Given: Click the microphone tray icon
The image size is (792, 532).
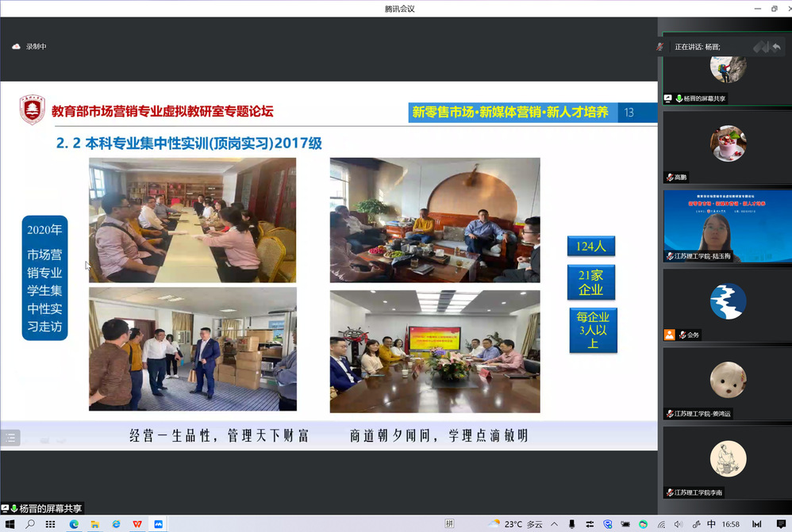Looking at the screenshot, I should point(571,524).
